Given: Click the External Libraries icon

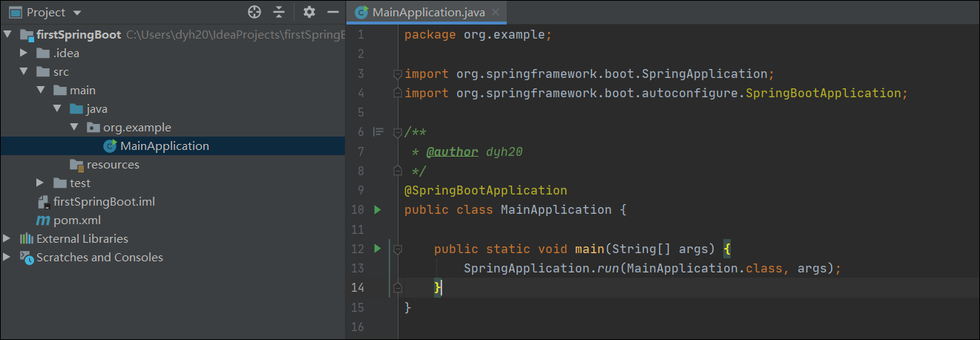Looking at the screenshot, I should [27, 239].
